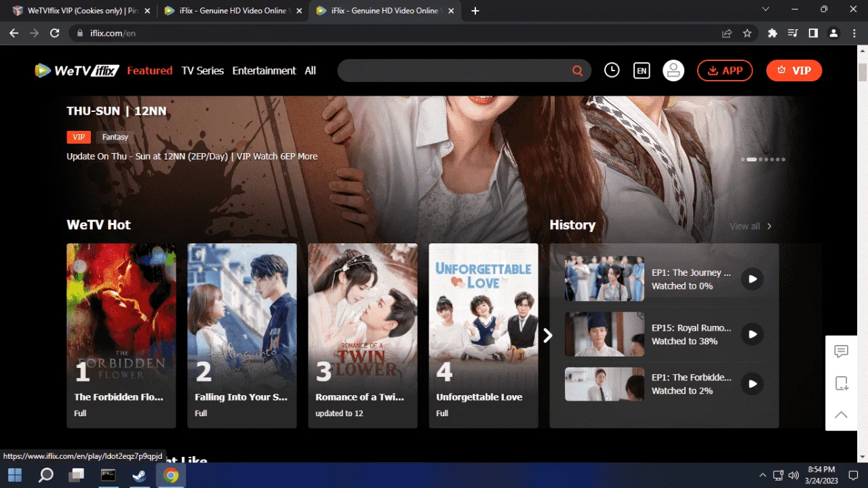Open Task View on taskbar
The width and height of the screenshot is (868, 488).
(77, 475)
